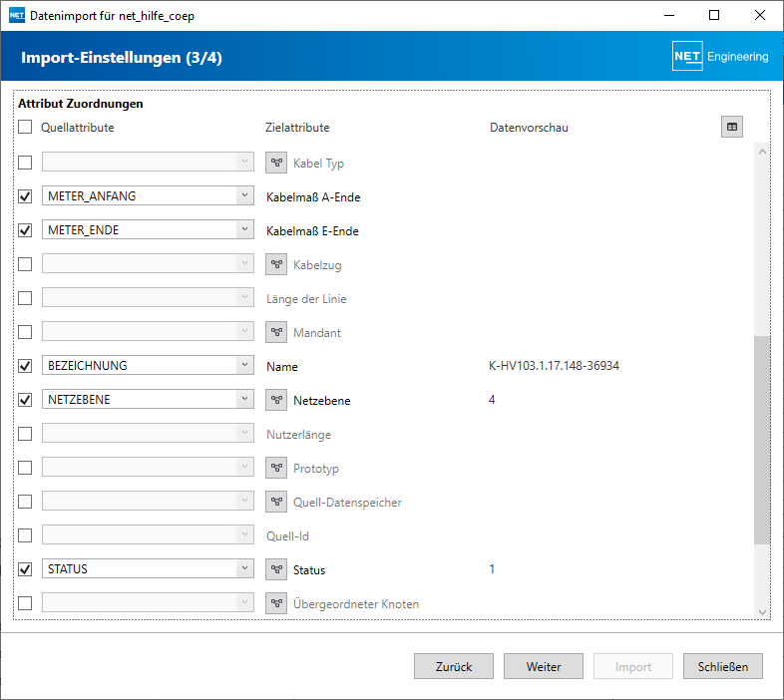The image size is (784, 700).
Task: Open source dropdown for Kabel Typ
Action: point(148,162)
